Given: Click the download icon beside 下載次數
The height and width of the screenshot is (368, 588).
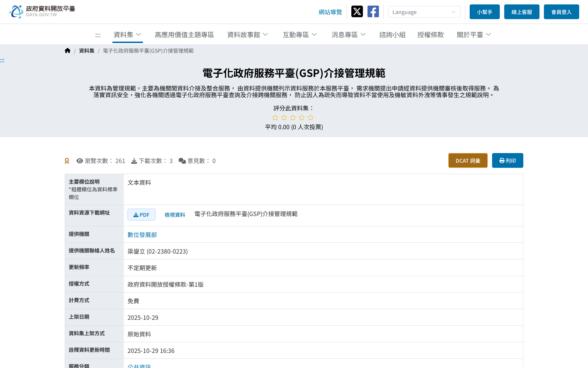Looking at the screenshot, I should click(134, 161).
